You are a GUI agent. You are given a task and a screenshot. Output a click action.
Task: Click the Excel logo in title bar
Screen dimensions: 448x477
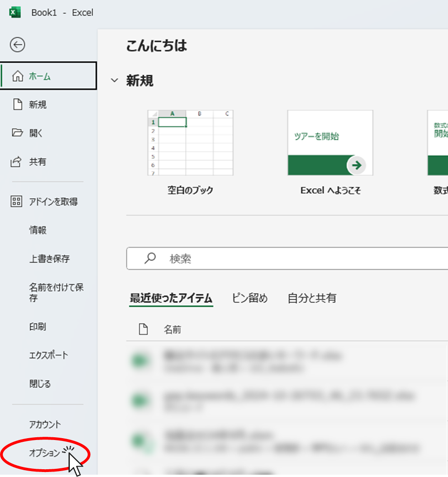[15, 12]
